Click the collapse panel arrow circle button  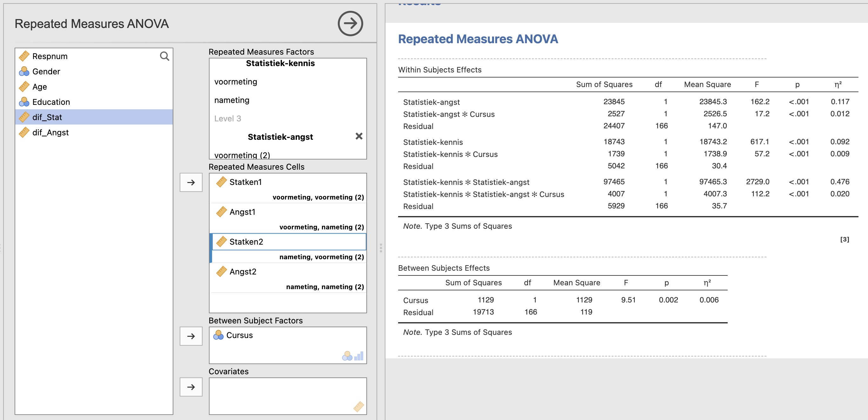click(350, 24)
